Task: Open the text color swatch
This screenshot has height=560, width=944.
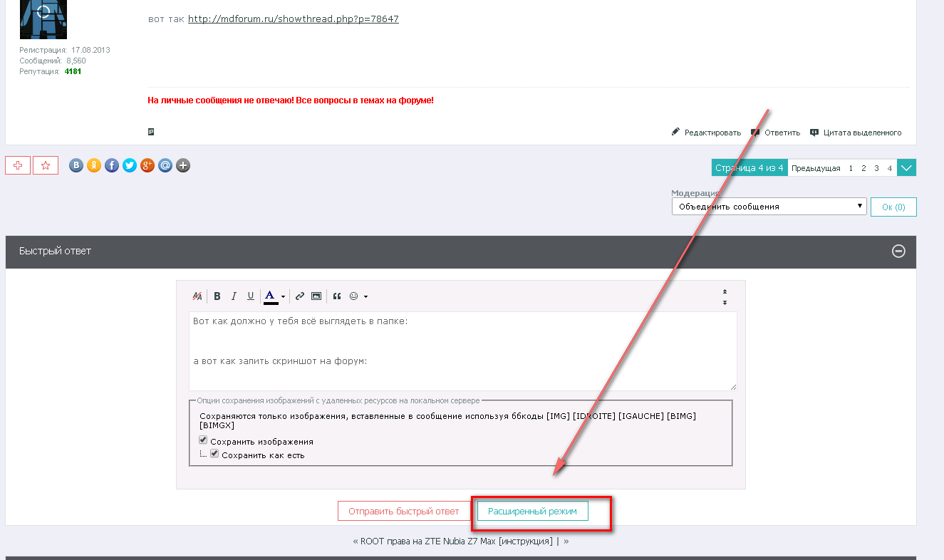Action: tap(271, 296)
